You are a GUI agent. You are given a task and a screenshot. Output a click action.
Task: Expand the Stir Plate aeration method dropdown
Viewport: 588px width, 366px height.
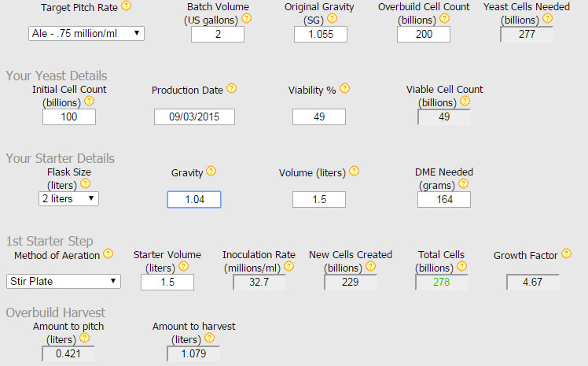64,281
